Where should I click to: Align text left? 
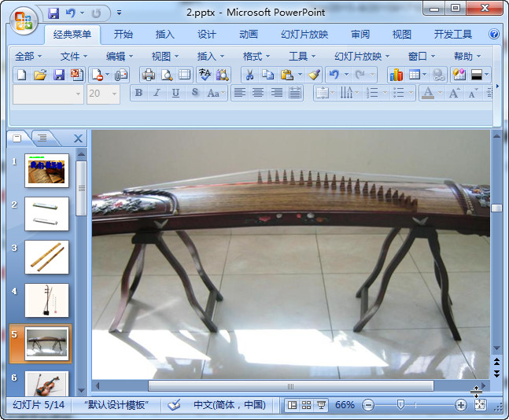pyautogui.click(x=240, y=93)
